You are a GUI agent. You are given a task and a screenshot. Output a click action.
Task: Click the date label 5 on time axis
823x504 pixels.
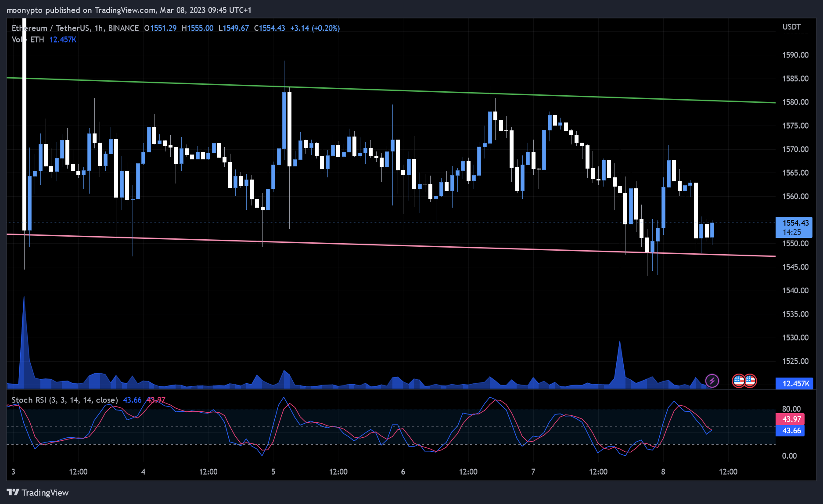(273, 472)
